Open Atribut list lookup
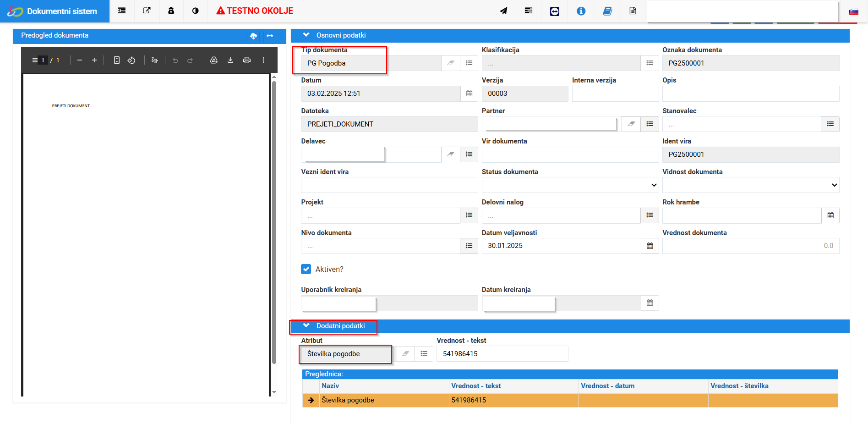The width and height of the screenshot is (868, 424). tap(424, 354)
